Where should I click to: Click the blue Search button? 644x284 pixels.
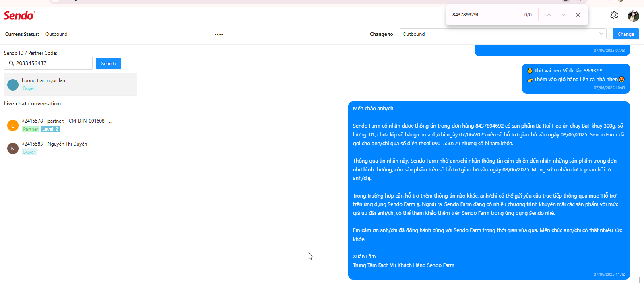coord(108,63)
